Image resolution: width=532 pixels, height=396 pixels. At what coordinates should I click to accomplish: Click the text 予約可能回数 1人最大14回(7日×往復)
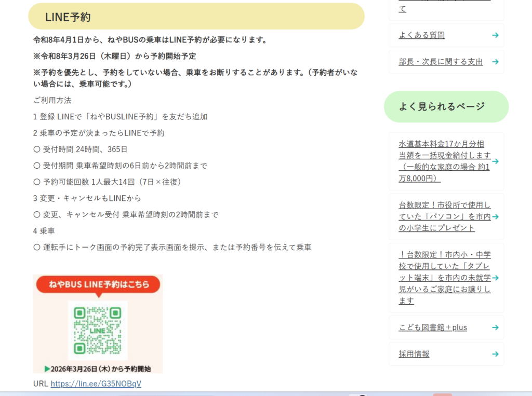pyautogui.click(x=113, y=182)
